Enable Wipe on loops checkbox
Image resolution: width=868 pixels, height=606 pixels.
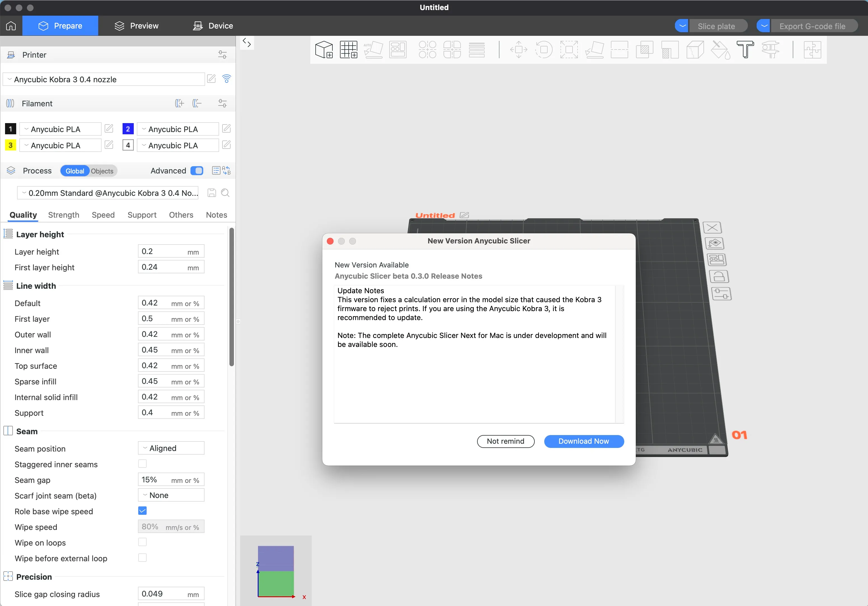tap(142, 542)
